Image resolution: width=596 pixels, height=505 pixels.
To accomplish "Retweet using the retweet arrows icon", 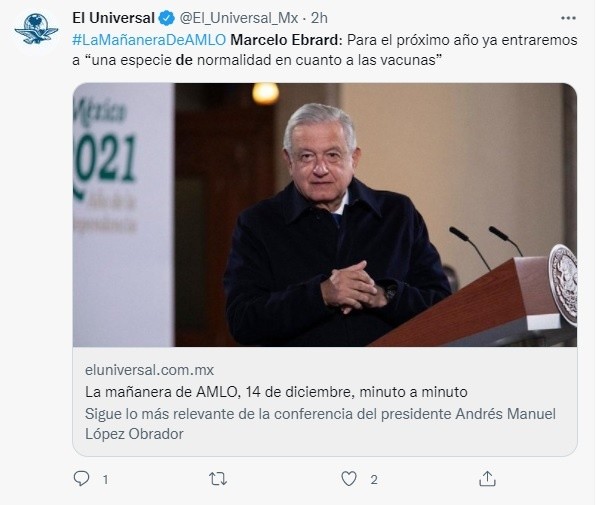I will point(218,479).
